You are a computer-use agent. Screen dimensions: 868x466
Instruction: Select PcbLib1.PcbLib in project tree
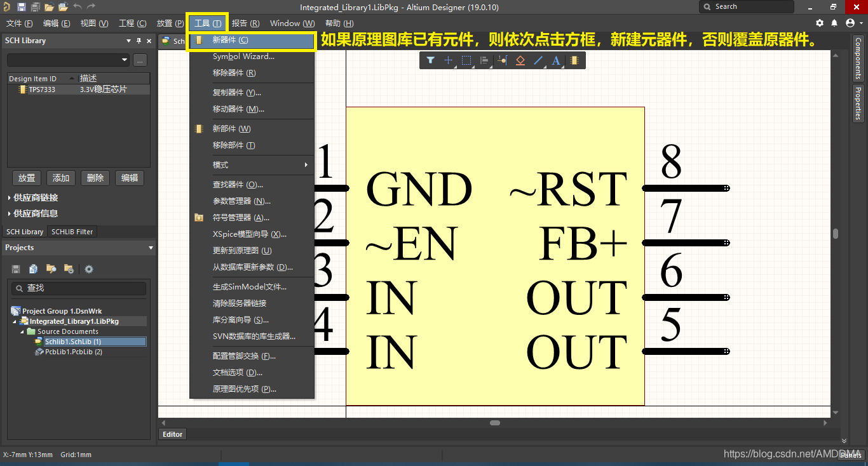[x=73, y=352]
